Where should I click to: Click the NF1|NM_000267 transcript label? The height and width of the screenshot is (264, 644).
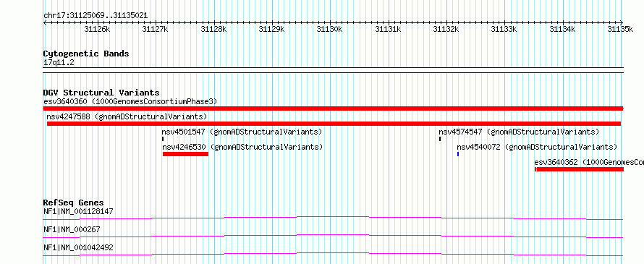[x=72, y=230]
